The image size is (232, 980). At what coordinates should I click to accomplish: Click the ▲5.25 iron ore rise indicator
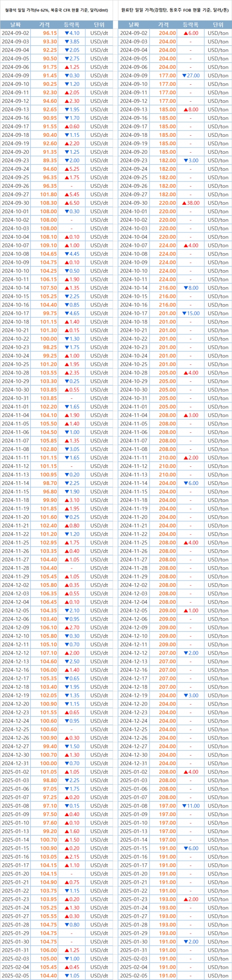coord(72,169)
